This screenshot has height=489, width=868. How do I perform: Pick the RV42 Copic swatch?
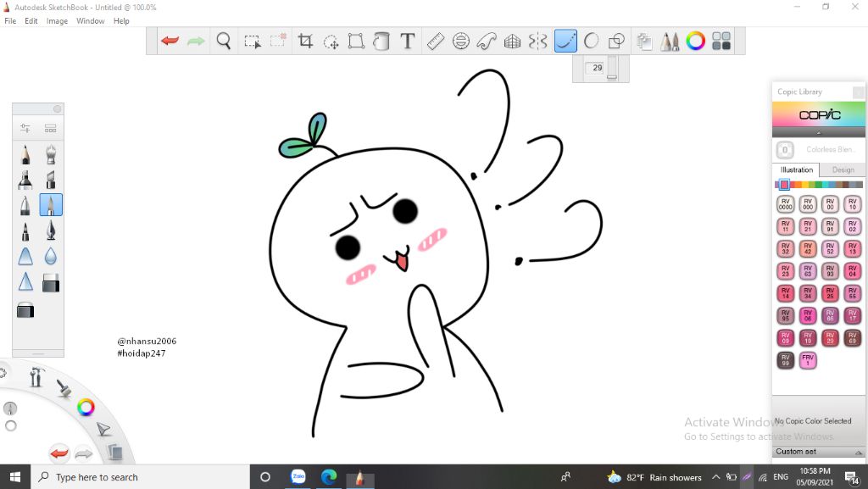pos(808,249)
